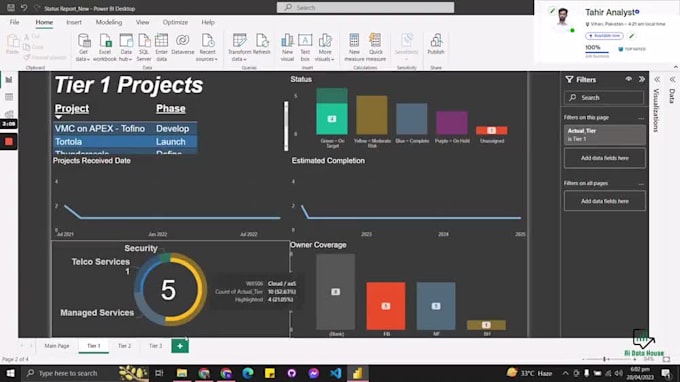Open Transform data

pos(239,47)
